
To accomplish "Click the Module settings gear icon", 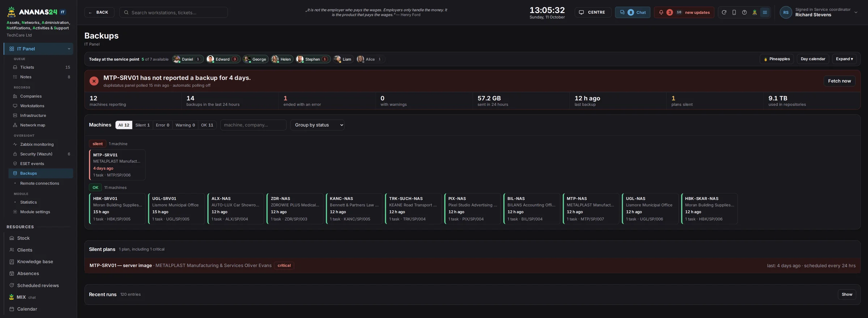I will coord(15,212).
